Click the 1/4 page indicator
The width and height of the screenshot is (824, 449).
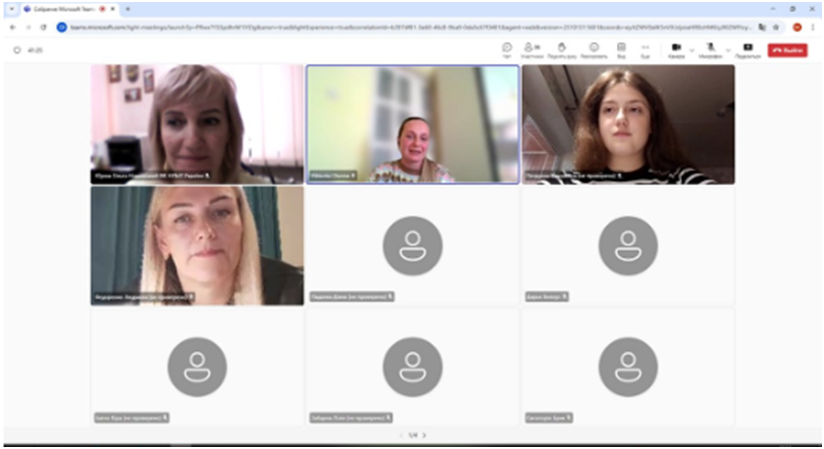(x=413, y=435)
